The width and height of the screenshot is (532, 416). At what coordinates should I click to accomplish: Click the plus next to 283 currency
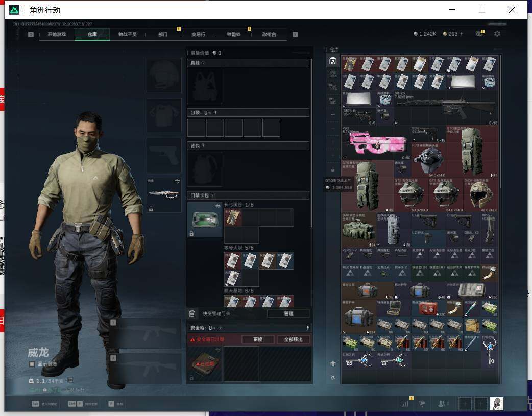point(461,34)
